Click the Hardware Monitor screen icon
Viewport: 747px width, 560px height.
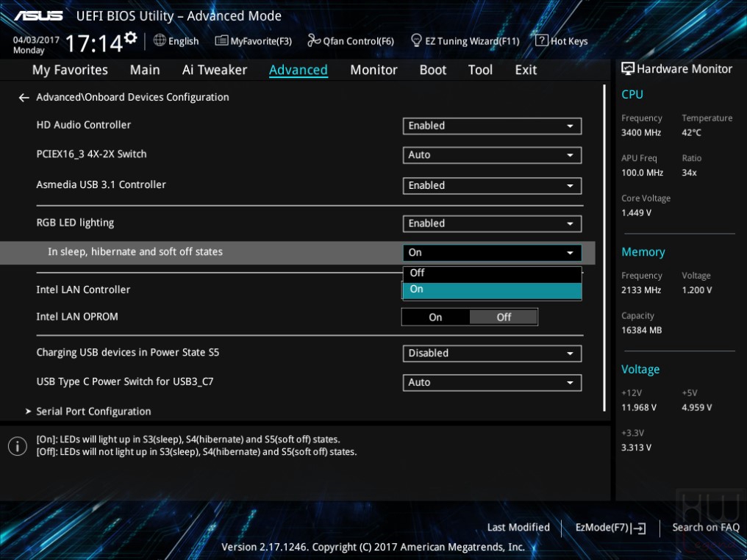point(628,68)
